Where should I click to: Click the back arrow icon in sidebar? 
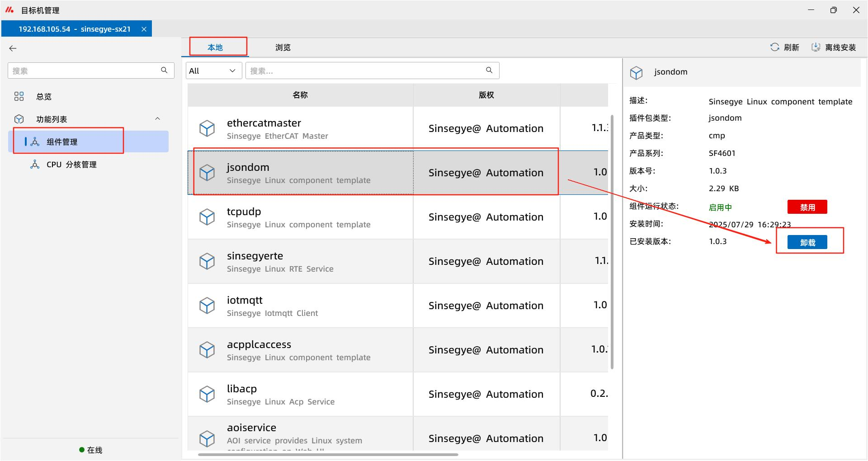point(13,48)
